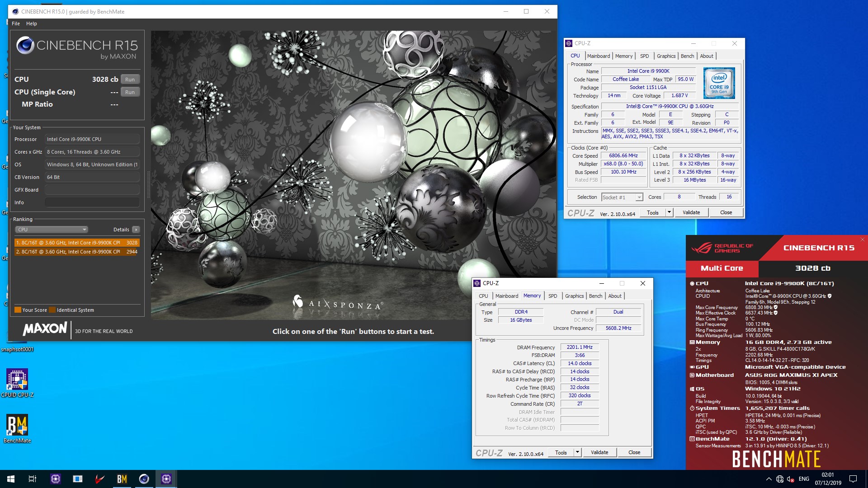The width and height of the screenshot is (868, 488).
Task: Open the Ranking CPU dropdown
Action: click(52, 230)
